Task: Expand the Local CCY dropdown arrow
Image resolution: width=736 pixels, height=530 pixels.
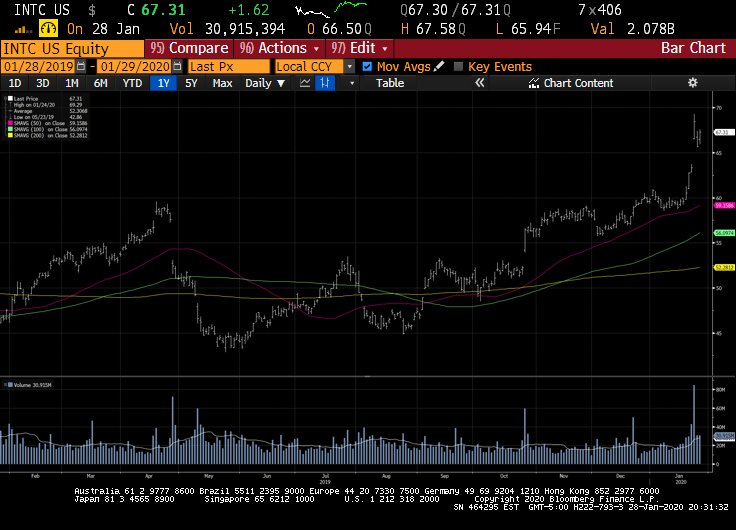Action: pos(349,67)
